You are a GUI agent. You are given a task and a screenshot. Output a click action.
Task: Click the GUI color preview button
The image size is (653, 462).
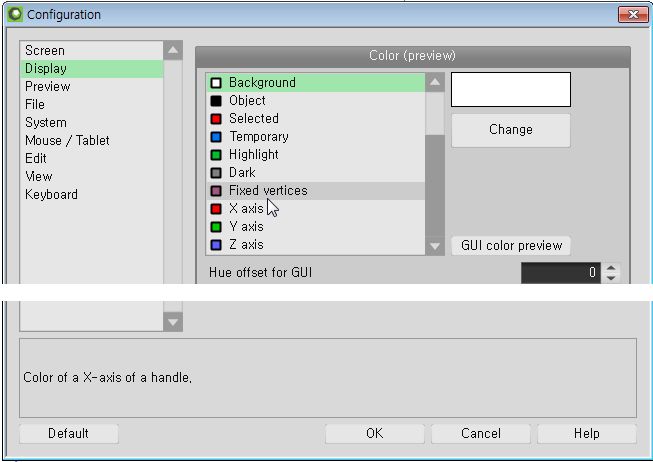pos(511,245)
